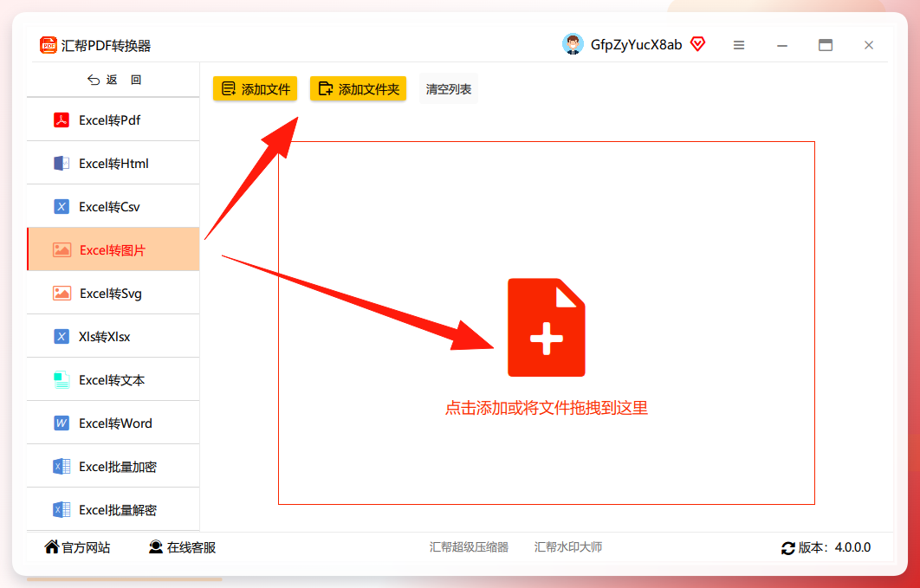
Task: Open Excel批量加密 option
Action: pyautogui.click(x=113, y=467)
